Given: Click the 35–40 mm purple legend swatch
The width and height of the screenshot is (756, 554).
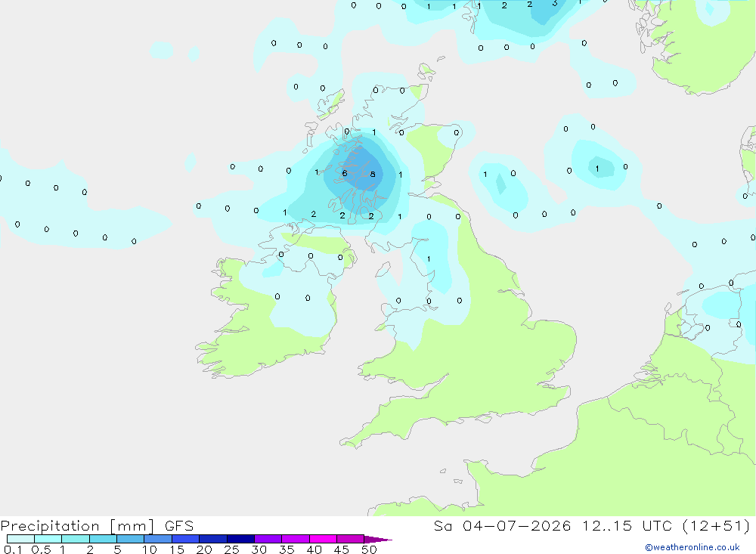Looking at the screenshot, I should [295, 539].
